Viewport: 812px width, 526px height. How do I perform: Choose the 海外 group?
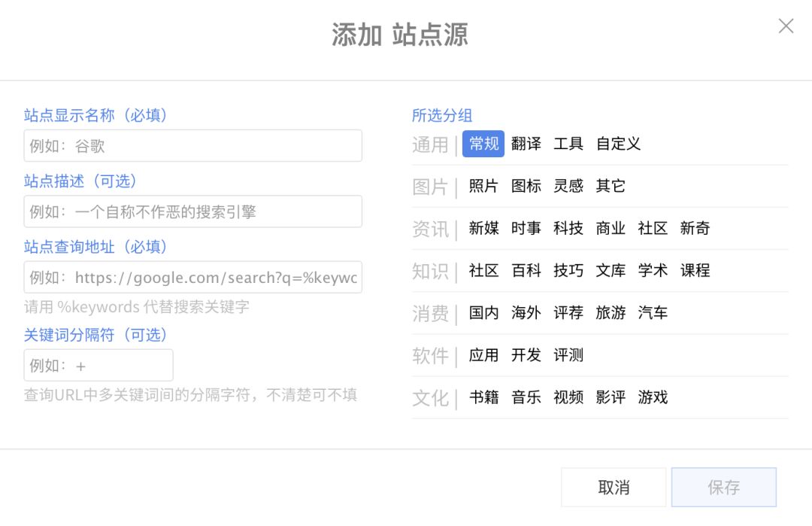click(526, 312)
